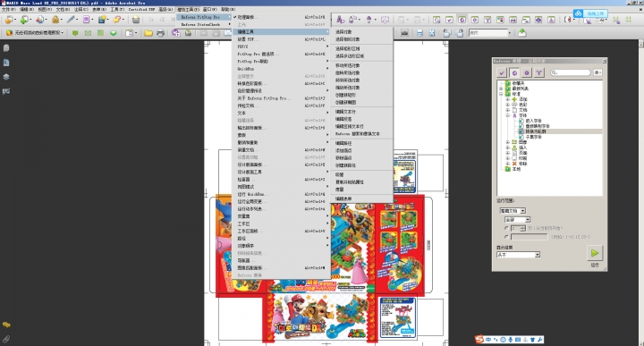Select the second page-range radio button
The image size is (644, 346).
[x=506, y=237]
